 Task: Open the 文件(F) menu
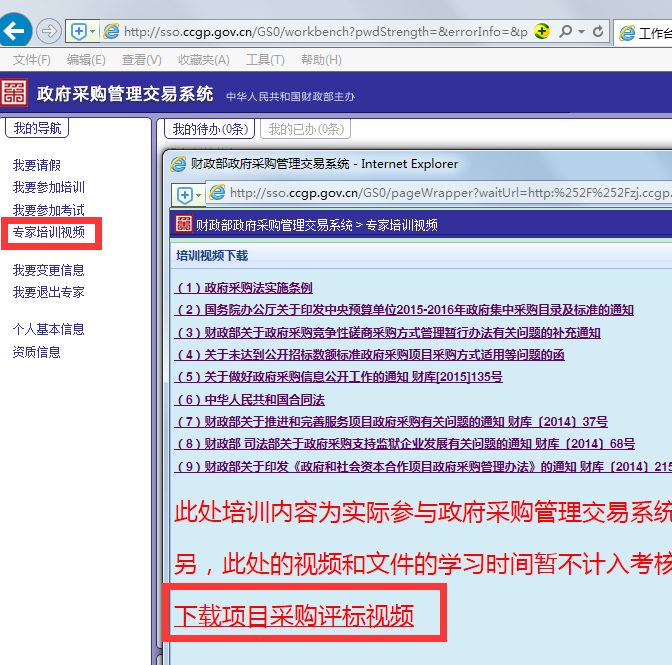(x=32, y=60)
